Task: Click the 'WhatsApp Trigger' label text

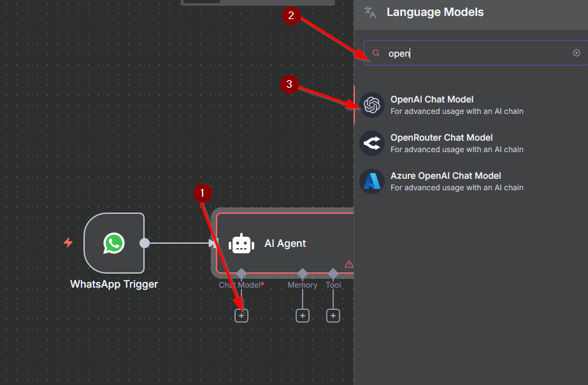Action: (x=114, y=284)
